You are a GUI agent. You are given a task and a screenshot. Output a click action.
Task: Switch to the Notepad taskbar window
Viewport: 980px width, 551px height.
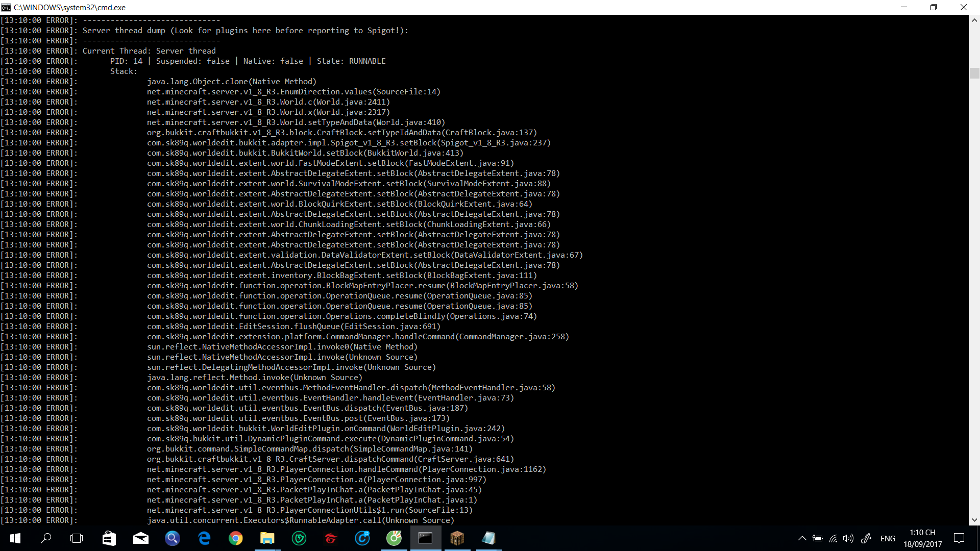488,538
